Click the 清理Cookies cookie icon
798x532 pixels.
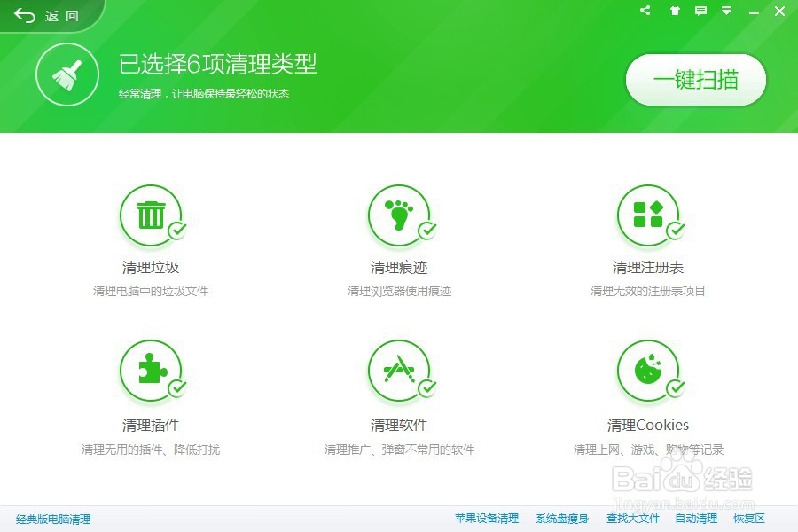click(x=650, y=372)
